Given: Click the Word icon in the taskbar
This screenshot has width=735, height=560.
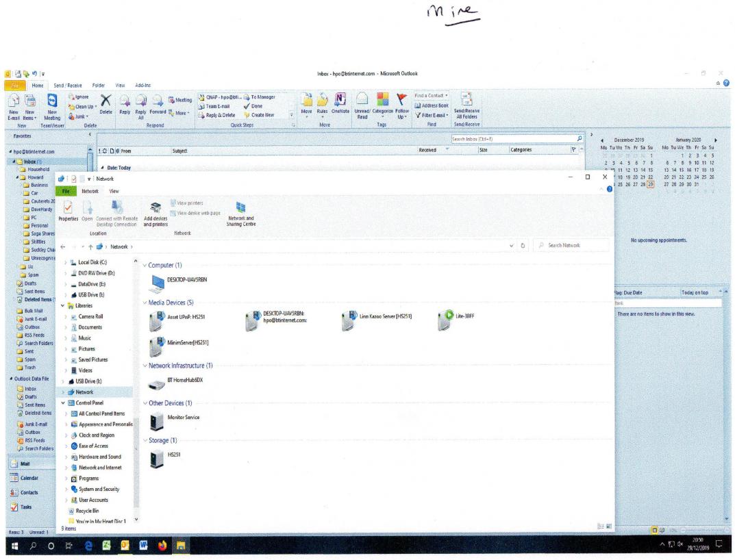Looking at the screenshot, I should click(143, 546).
